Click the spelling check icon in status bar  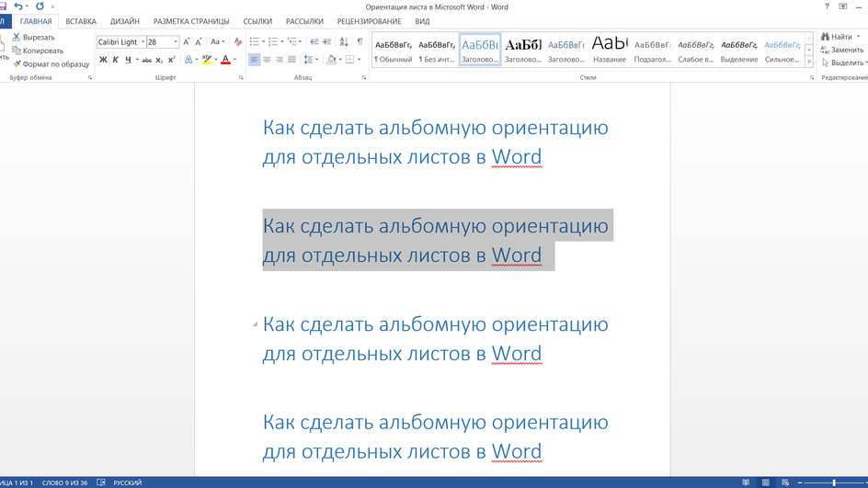(x=101, y=482)
